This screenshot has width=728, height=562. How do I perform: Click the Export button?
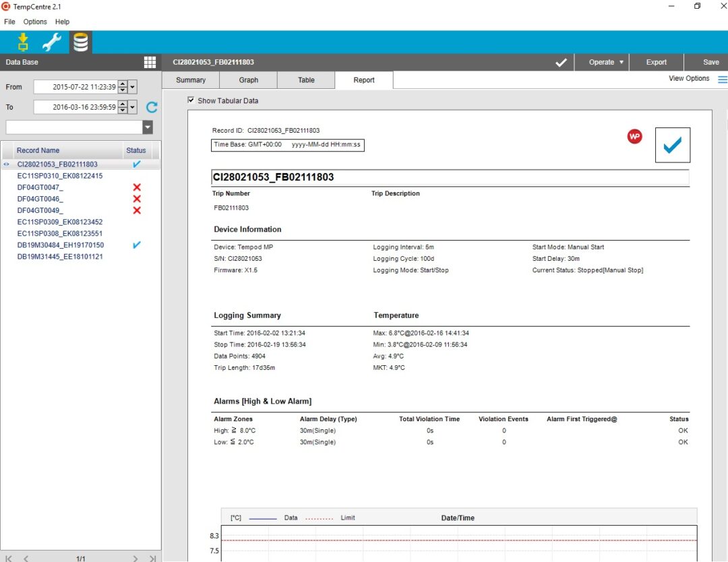[x=655, y=61]
